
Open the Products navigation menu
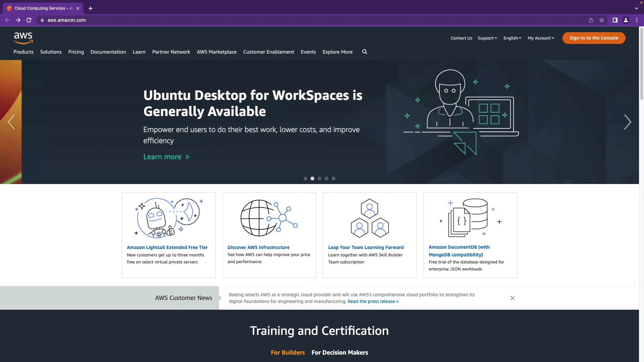click(23, 52)
